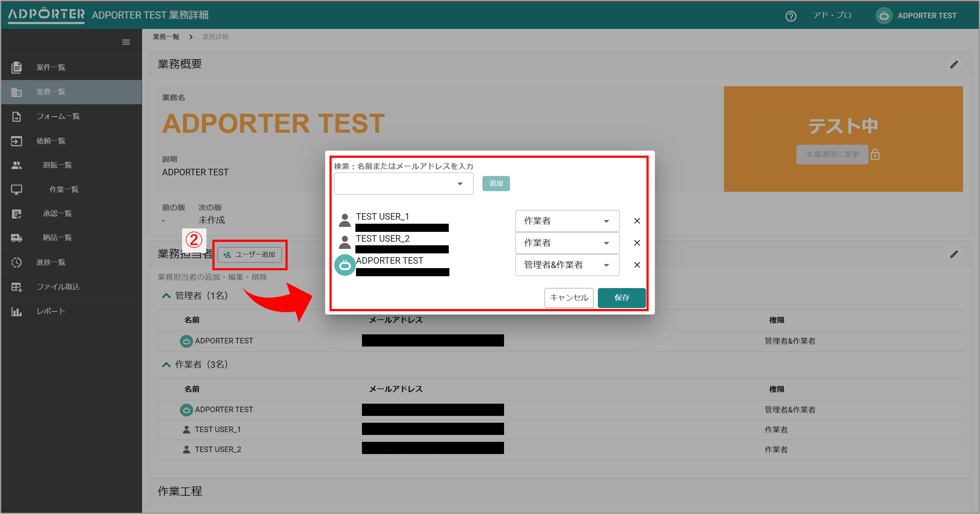Open 作業一覧 menu item

click(72, 190)
